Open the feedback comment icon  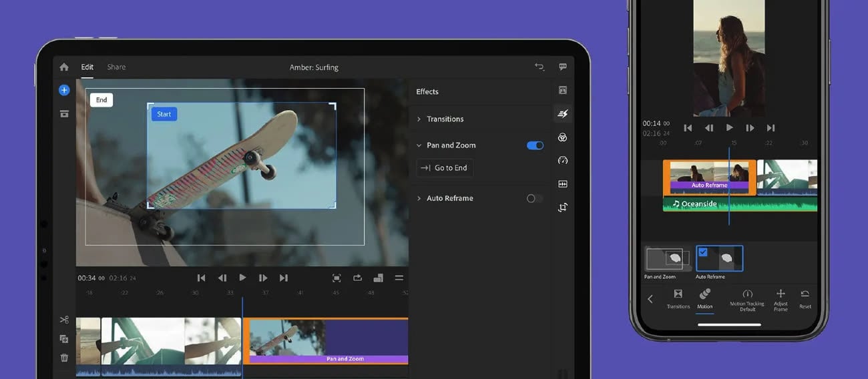pos(563,67)
